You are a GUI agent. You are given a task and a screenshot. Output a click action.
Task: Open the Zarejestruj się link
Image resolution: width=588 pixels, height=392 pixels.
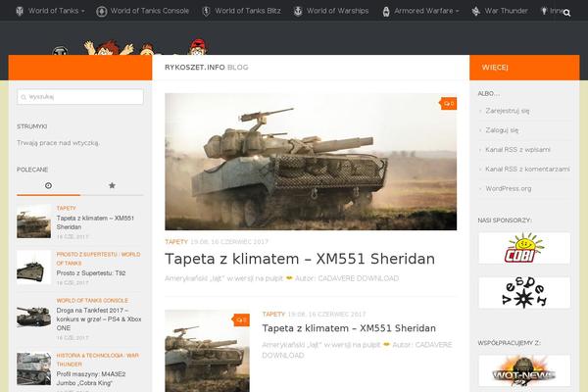point(508,111)
